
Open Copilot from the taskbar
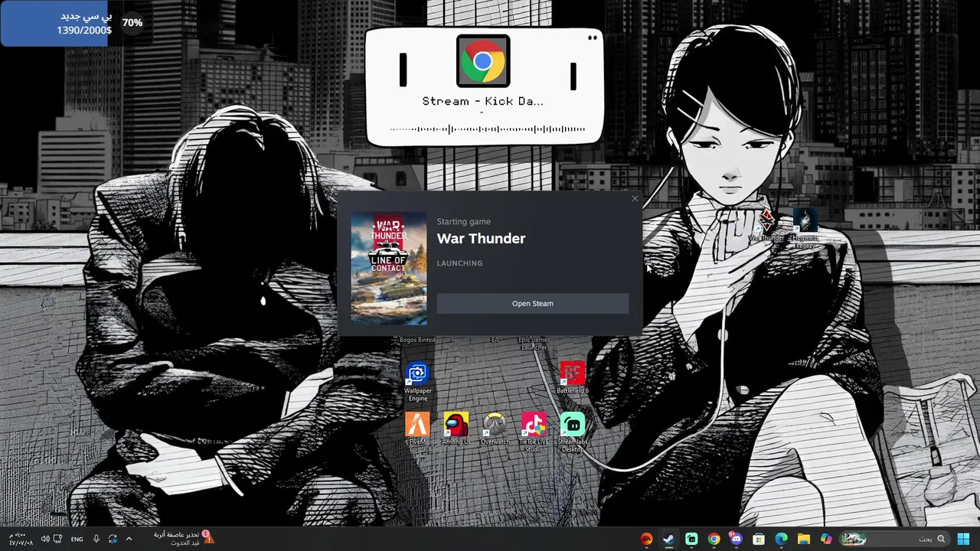tap(826, 539)
